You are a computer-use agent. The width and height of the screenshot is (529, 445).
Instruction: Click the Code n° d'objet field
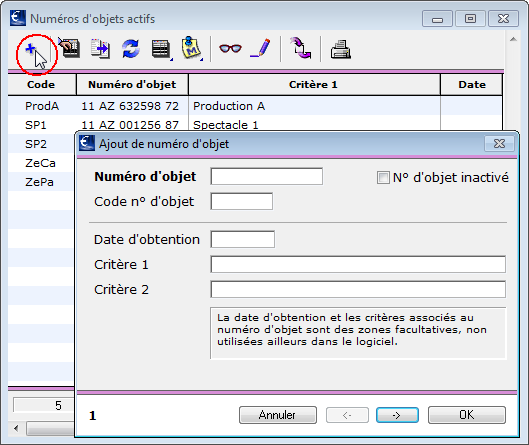click(242, 201)
